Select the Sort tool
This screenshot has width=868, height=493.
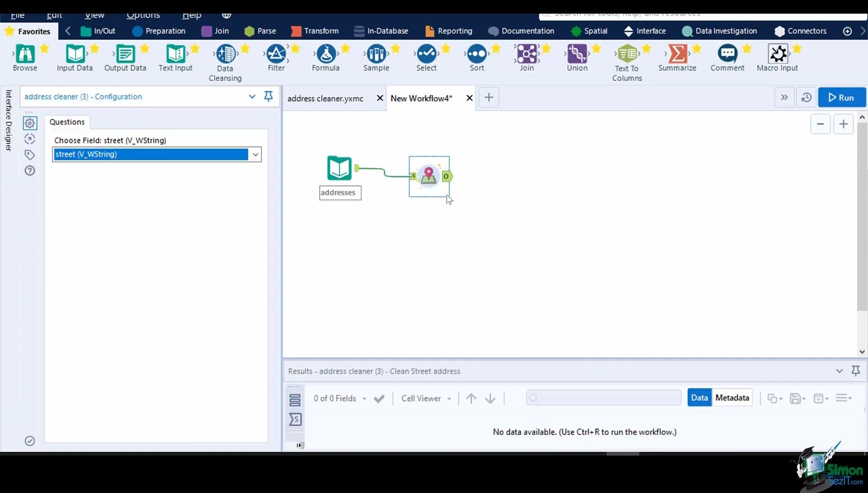click(x=476, y=58)
